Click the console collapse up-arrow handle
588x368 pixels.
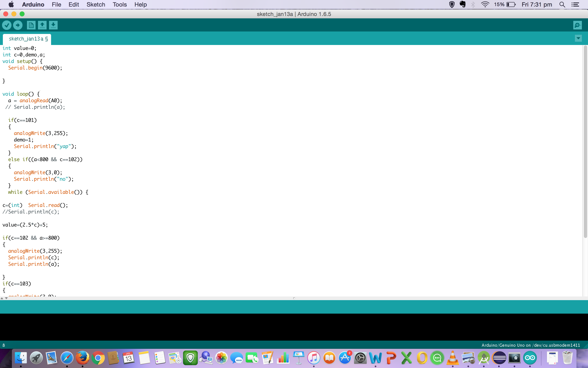point(2,298)
